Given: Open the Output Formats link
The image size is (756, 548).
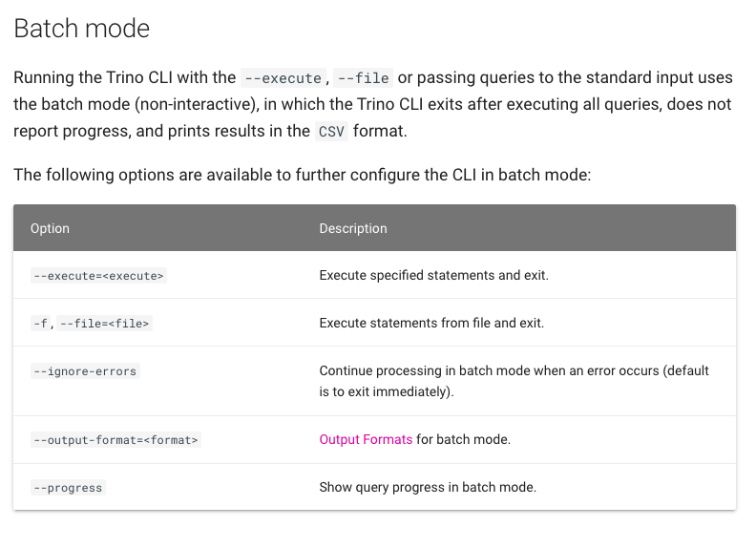Looking at the screenshot, I should (366, 439).
